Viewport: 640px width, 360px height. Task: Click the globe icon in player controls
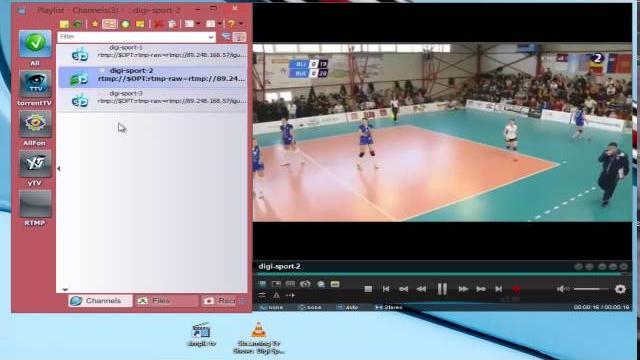(x=321, y=284)
